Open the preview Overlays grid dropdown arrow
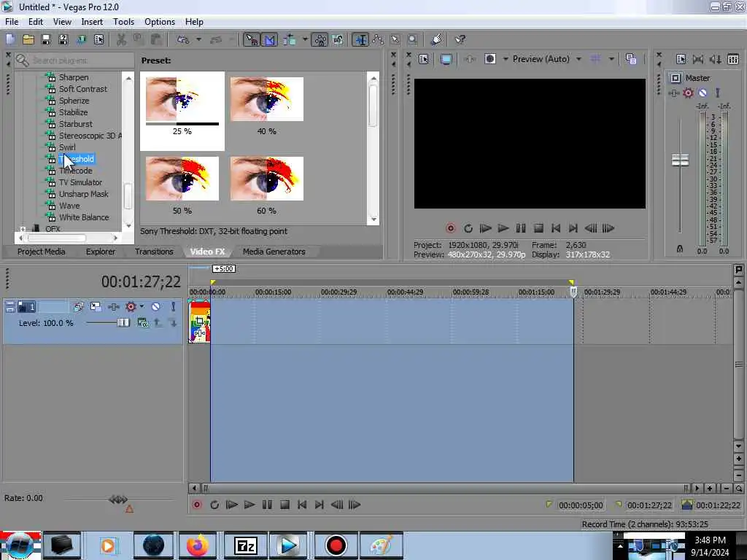 pos(611,59)
